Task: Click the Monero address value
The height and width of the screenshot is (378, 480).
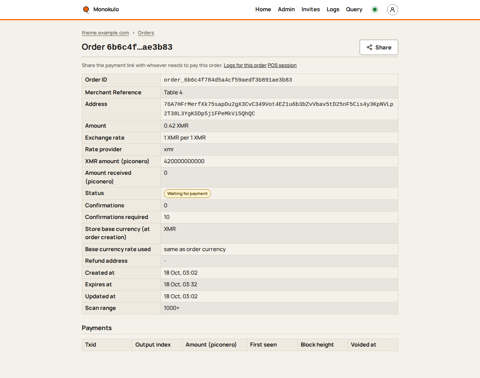Action: (x=279, y=109)
